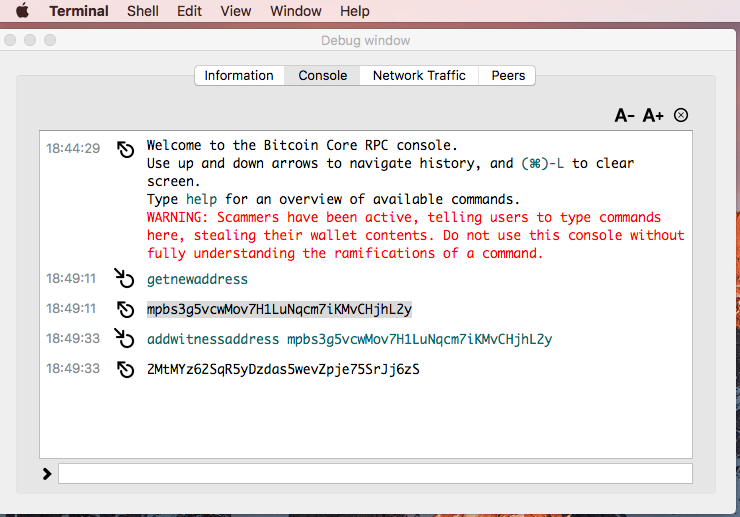Click the prompt arrow beside input field
Image resolution: width=740 pixels, height=517 pixels.
(47, 474)
